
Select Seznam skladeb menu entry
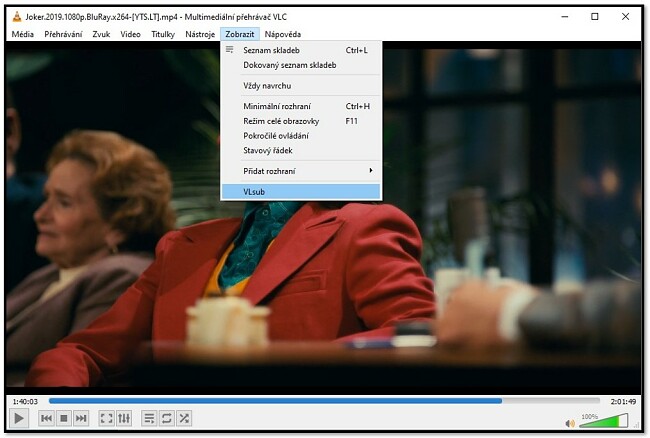pyautogui.click(x=301, y=50)
